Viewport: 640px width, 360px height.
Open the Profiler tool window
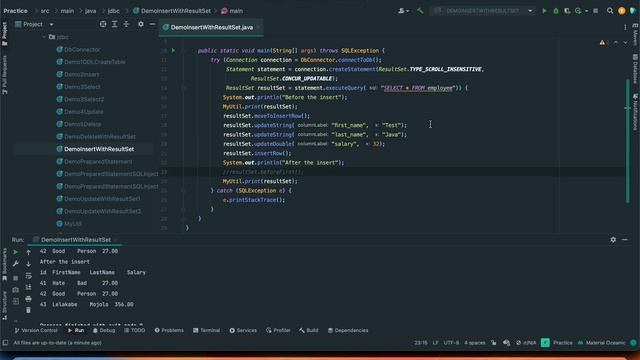click(278, 331)
